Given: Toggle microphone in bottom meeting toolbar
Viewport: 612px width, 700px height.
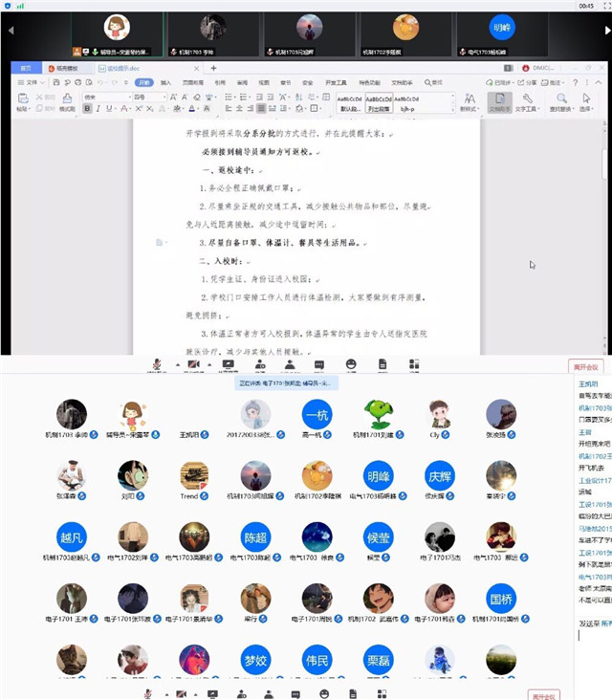Looking at the screenshot, I should (x=148, y=694).
